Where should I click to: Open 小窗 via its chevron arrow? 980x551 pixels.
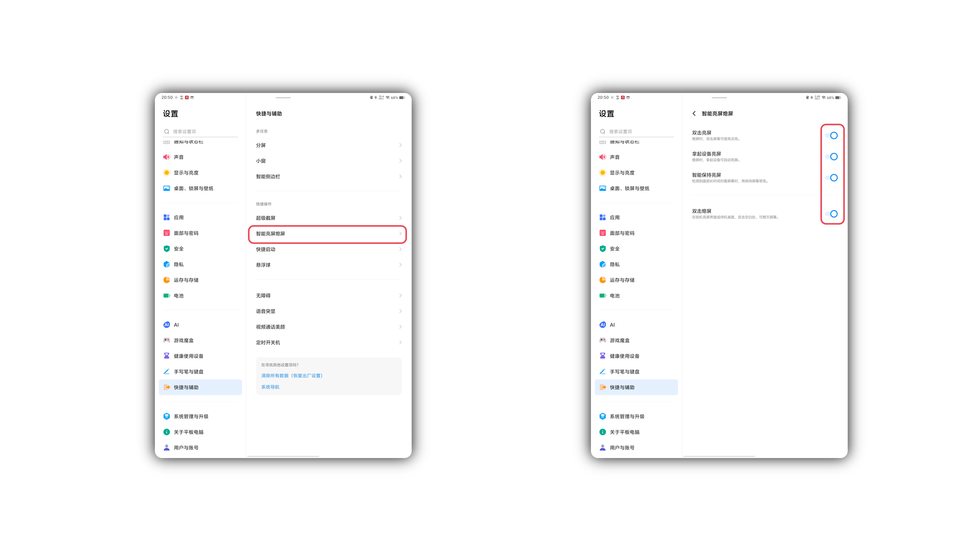400,161
